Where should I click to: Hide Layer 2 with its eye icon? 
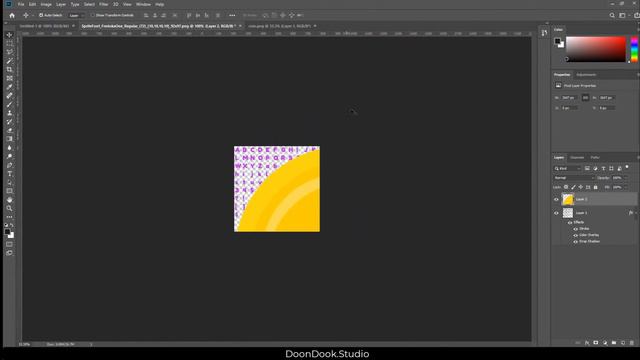click(x=556, y=200)
